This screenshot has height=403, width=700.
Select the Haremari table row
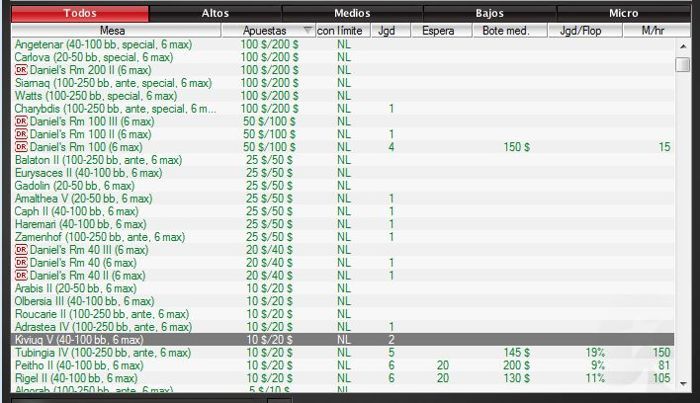click(x=343, y=224)
